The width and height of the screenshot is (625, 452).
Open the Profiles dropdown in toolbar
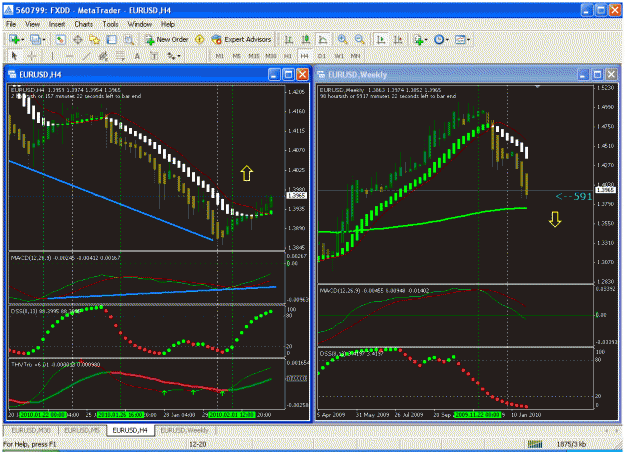[37, 39]
